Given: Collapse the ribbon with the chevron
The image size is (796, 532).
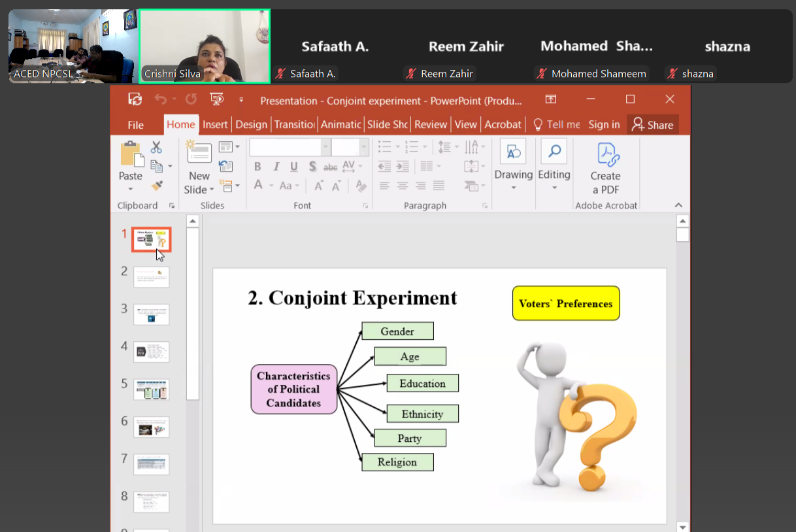Looking at the screenshot, I should click(x=678, y=205).
